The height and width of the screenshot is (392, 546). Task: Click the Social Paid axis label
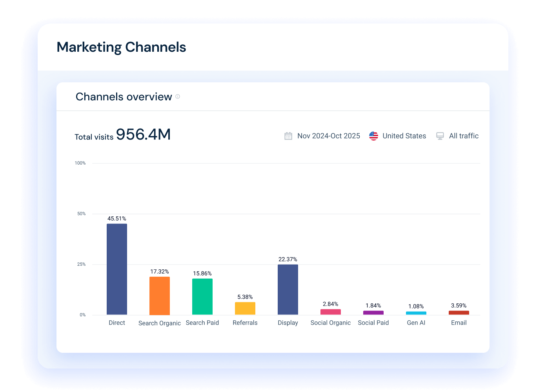[373, 322]
